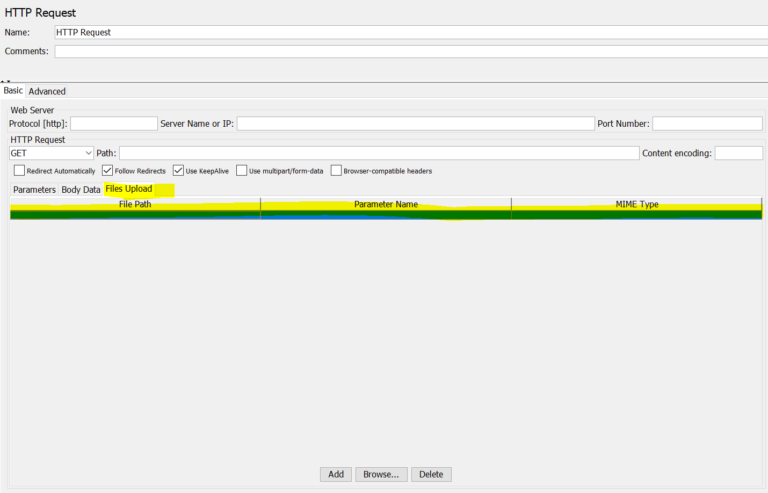
Task: Open the GET method dropdown
Action: click(x=50, y=153)
